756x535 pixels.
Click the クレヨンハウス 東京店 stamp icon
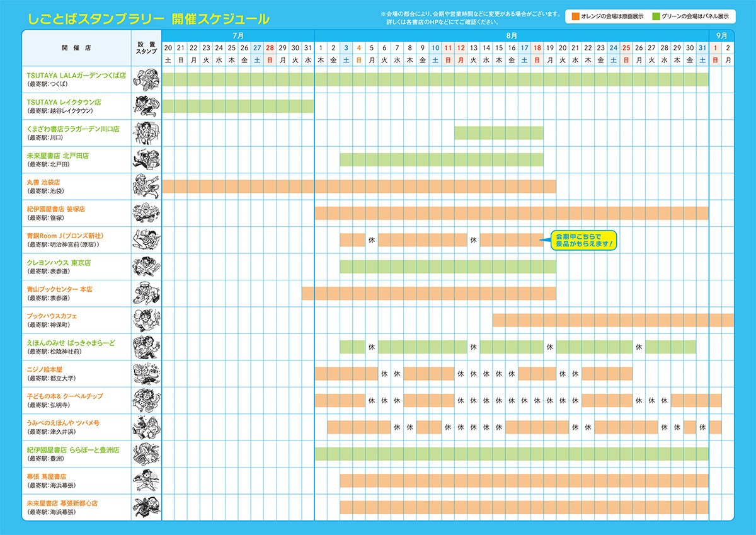146,267
